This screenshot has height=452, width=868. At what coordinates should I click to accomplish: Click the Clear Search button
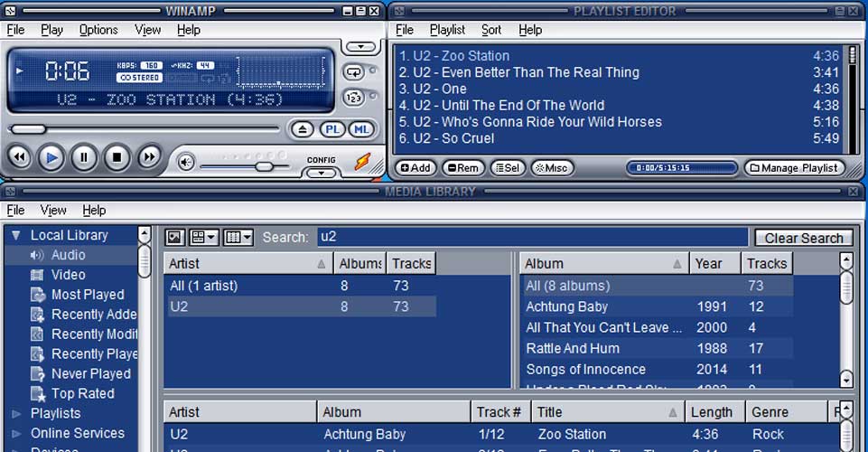804,238
